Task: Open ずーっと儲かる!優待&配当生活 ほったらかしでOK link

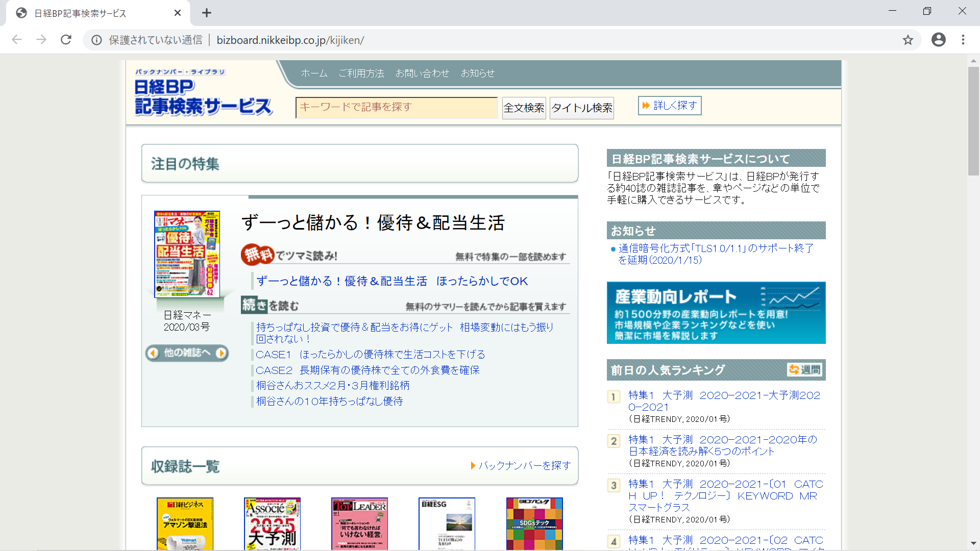Action: (392, 281)
